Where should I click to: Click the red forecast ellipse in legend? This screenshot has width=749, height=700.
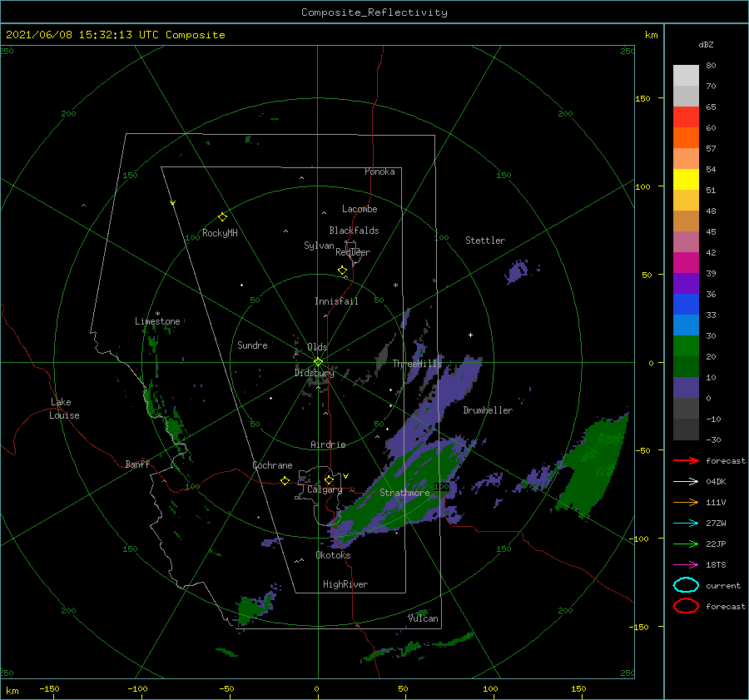(686, 606)
